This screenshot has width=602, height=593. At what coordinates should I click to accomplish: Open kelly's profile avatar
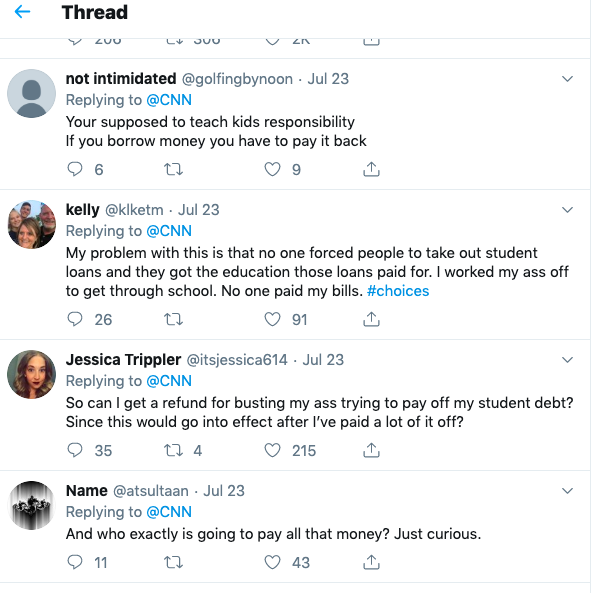(x=31, y=225)
